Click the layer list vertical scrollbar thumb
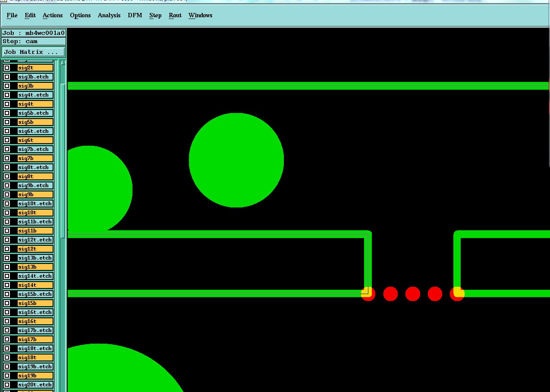This screenshot has width=550, height=392. (x=63, y=161)
